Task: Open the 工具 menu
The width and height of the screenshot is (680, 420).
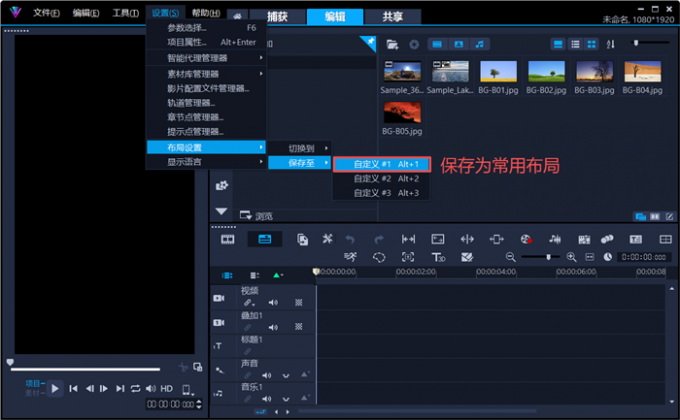Action: click(125, 13)
